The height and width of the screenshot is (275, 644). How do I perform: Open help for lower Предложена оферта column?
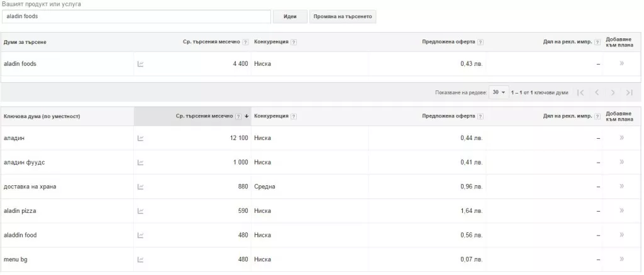[x=480, y=116]
